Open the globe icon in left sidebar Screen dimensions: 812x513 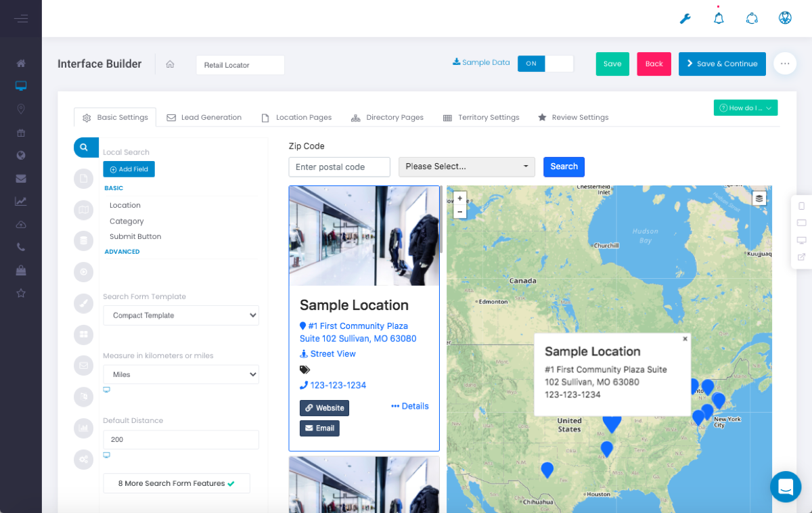[x=20, y=156]
